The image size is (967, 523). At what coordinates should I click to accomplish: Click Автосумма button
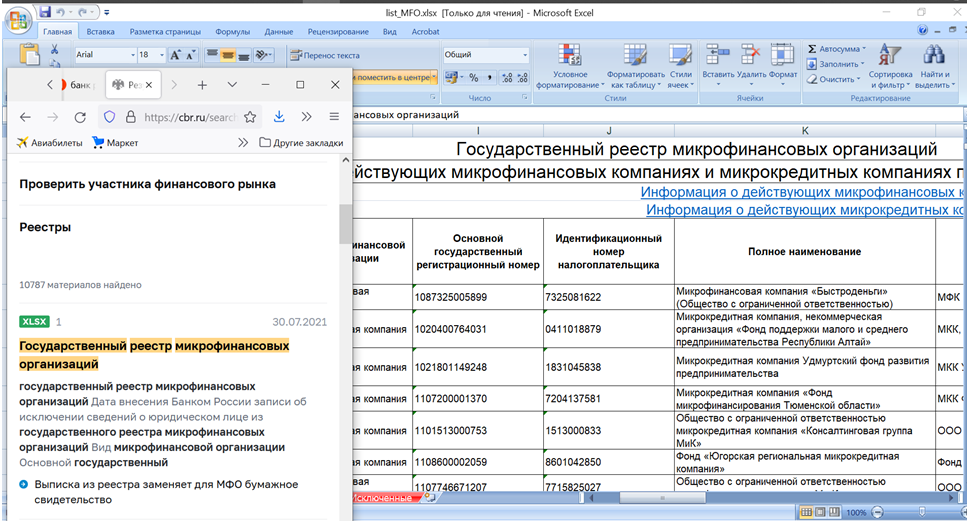pyautogui.click(x=836, y=49)
